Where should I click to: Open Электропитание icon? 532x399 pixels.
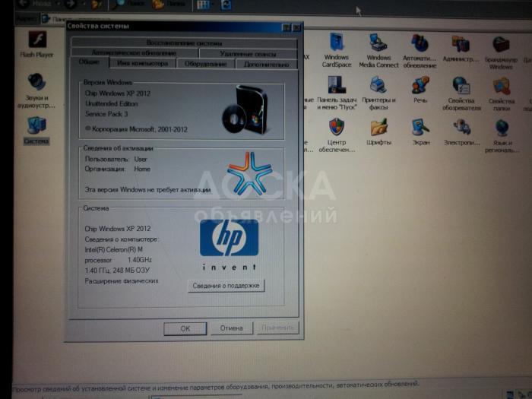pos(462,132)
